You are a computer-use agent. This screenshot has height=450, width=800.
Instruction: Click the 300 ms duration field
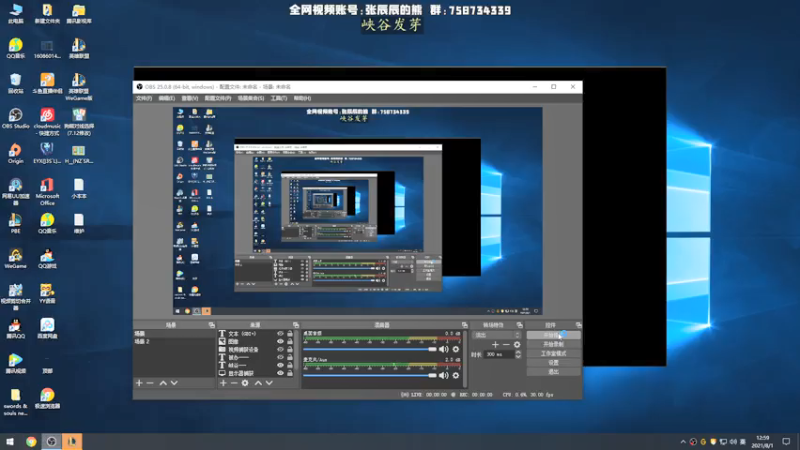coord(499,354)
